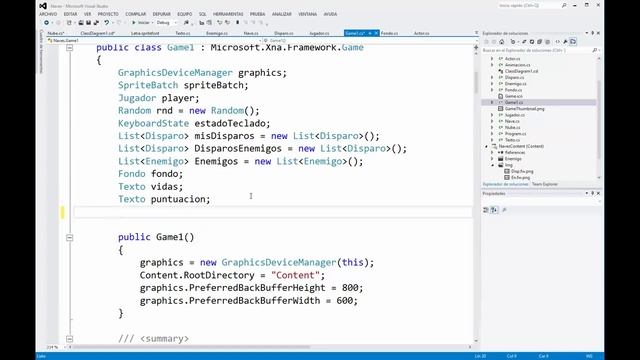Switch to the Enemigo.cs tab
This screenshot has height=360, width=640.
217,33
